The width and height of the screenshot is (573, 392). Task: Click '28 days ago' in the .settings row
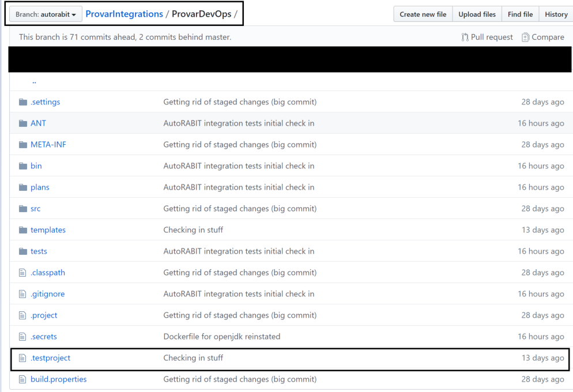(542, 102)
